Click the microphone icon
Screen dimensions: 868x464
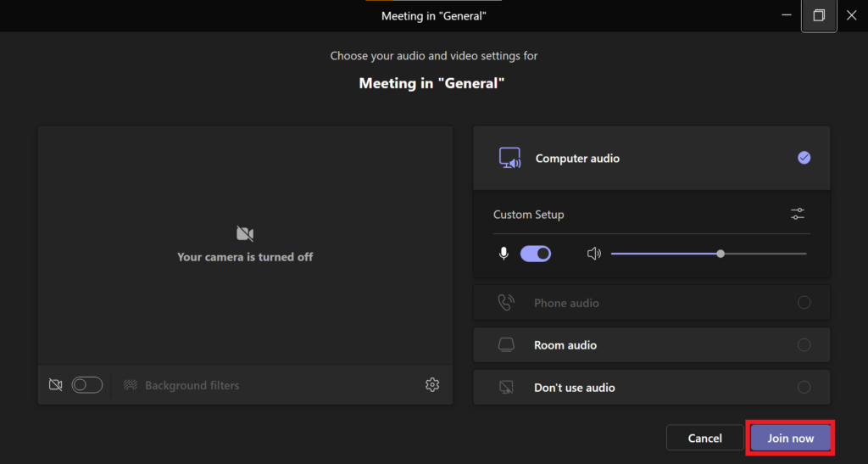point(504,254)
